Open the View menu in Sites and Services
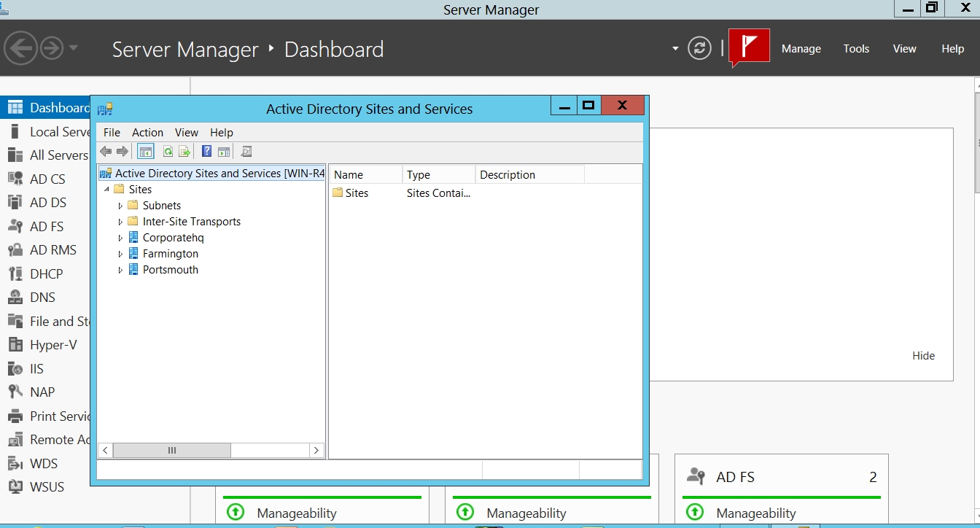This screenshot has width=980, height=528. click(187, 133)
